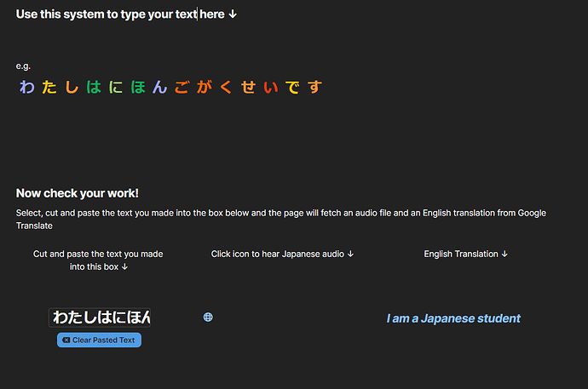Viewport: 588px width, 389px height.
Task: Click the green ほ character in example
Action: pos(138,87)
